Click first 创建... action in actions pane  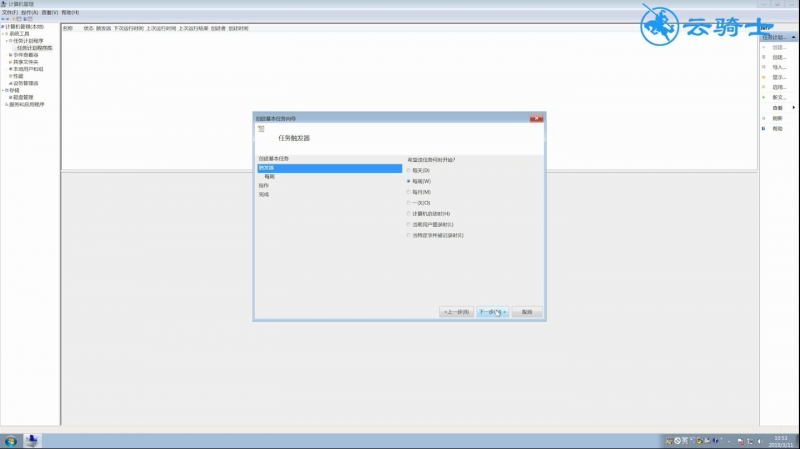[779, 47]
